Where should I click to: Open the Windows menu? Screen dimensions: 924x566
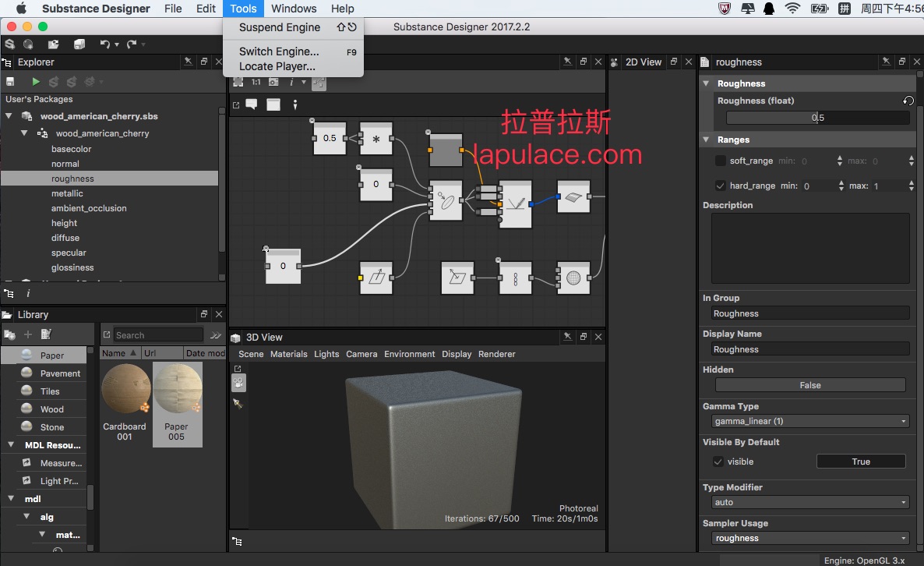click(x=294, y=9)
